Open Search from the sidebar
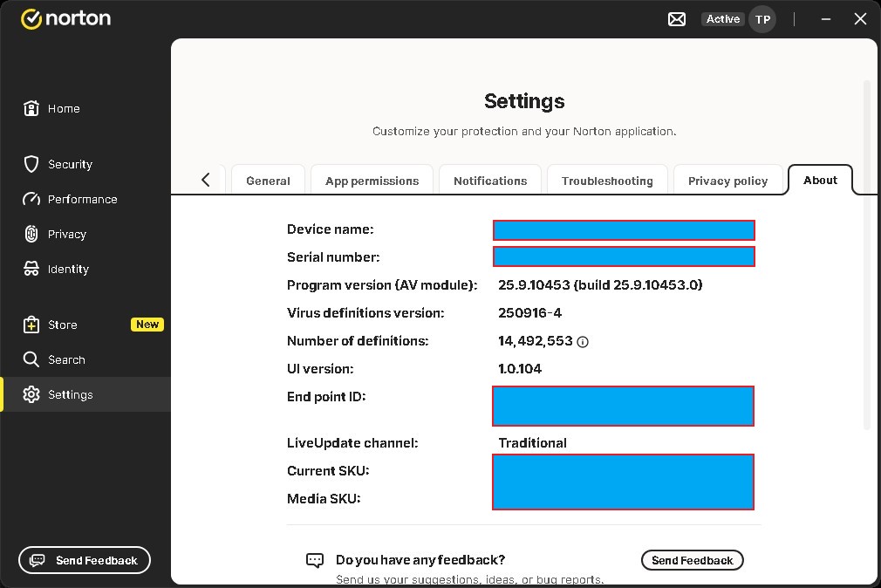This screenshot has height=588, width=881. (66, 359)
